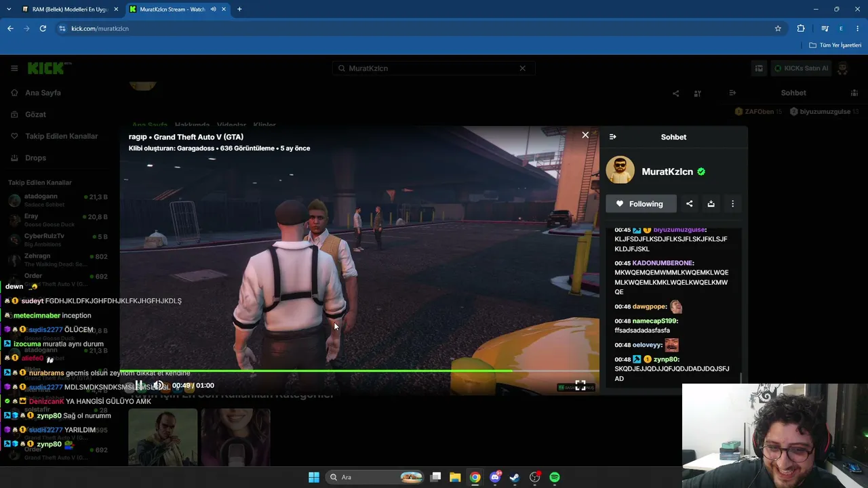This screenshot has width=868, height=488.
Task: Share the clip from the popup
Action: 689,204
